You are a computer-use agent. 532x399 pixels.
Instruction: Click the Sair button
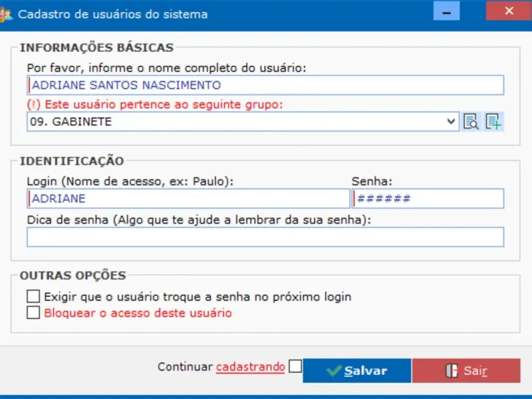466,370
